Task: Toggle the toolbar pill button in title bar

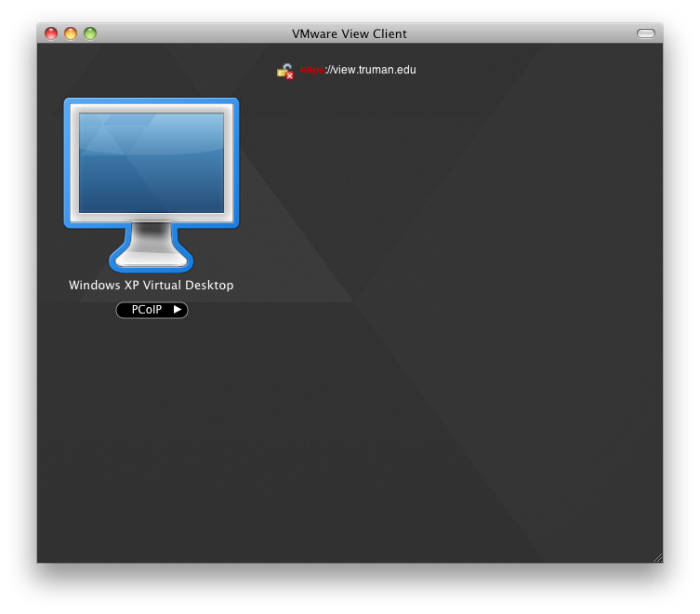Action: (645, 33)
